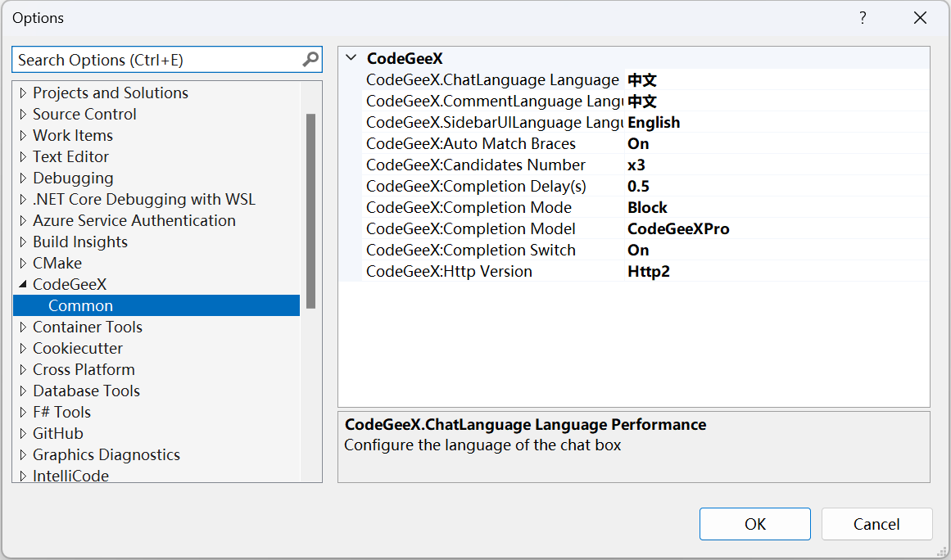The width and height of the screenshot is (951, 560).
Task: Select the Azure Service Authentication category
Action: (134, 220)
